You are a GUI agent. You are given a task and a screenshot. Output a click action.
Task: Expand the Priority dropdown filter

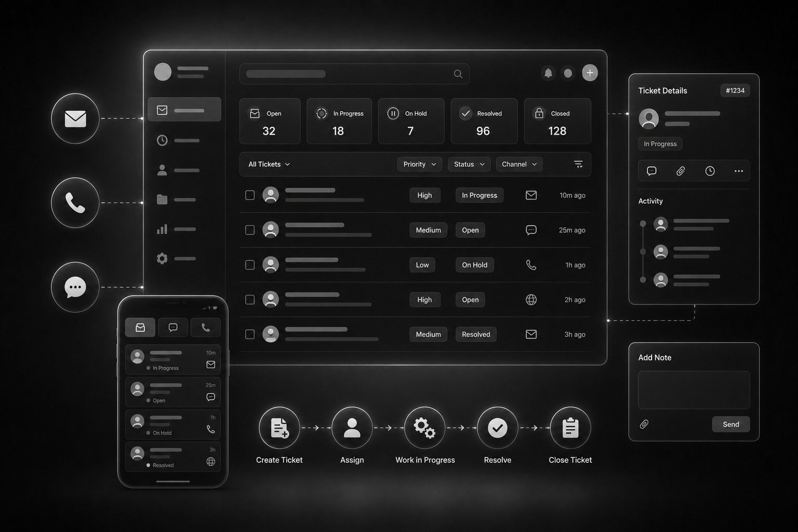click(420, 164)
